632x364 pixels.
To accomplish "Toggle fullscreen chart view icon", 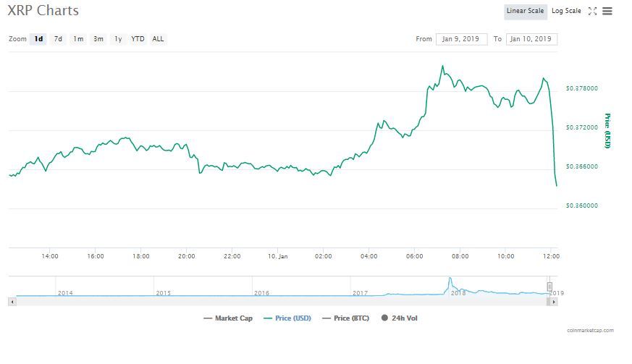I will [592, 12].
